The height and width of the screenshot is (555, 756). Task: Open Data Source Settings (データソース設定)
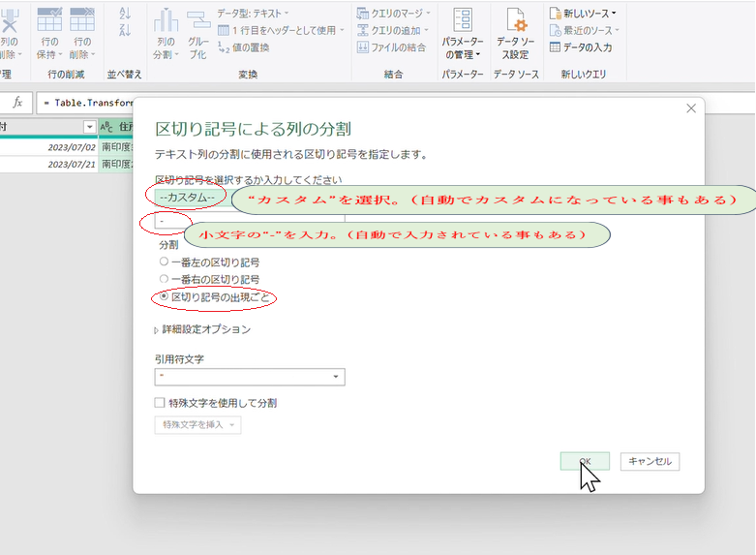click(515, 33)
